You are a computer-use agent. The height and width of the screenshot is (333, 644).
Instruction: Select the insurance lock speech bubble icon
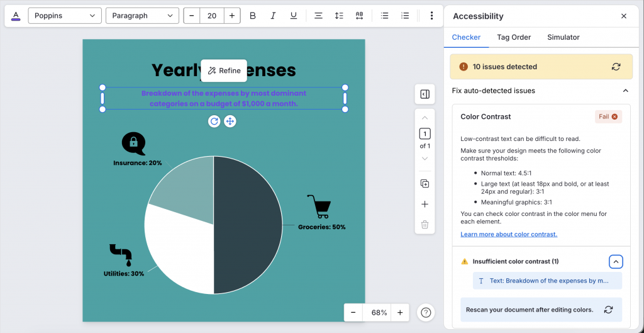click(x=133, y=144)
